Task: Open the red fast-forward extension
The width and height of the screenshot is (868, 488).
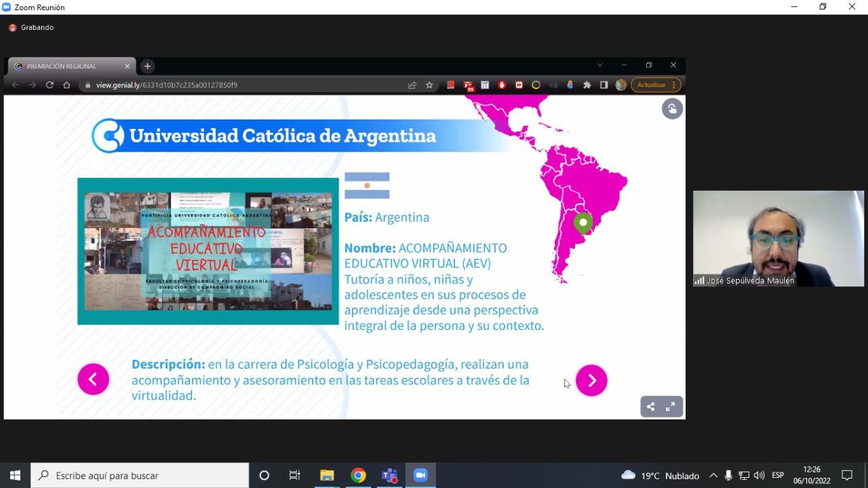Action: coord(519,85)
